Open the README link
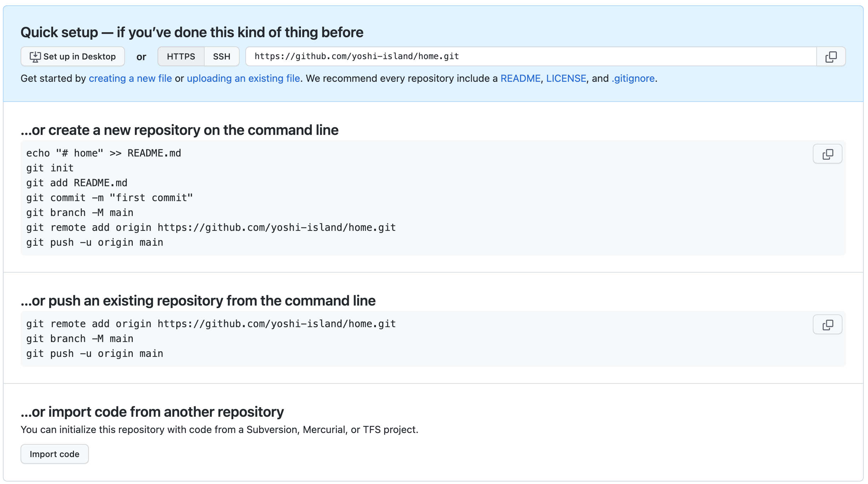The height and width of the screenshot is (484, 868). (520, 79)
